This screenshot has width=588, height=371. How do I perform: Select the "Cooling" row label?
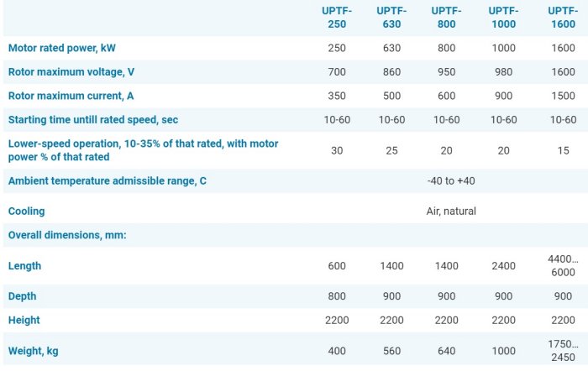tap(27, 212)
